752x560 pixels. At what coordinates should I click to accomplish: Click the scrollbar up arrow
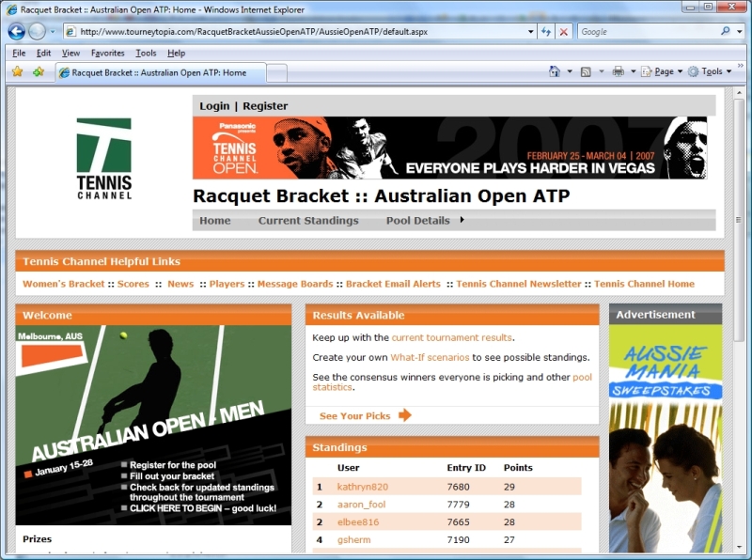(x=739, y=92)
